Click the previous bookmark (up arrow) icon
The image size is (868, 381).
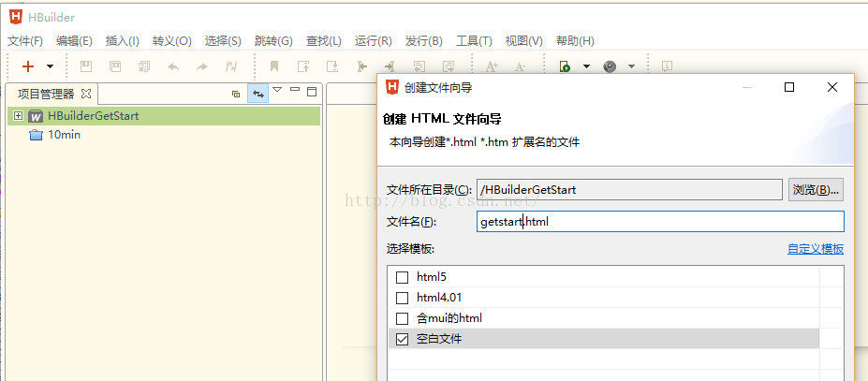point(303,66)
